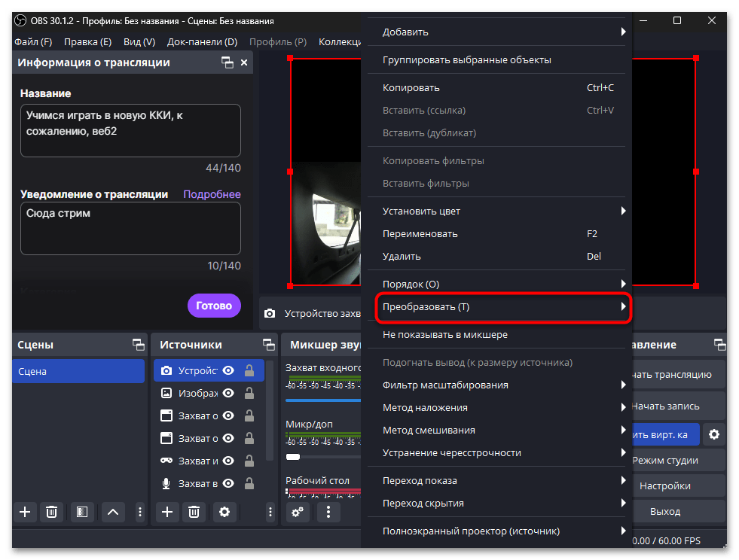Adjust the Микр/доп volume slider

(x=323, y=456)
